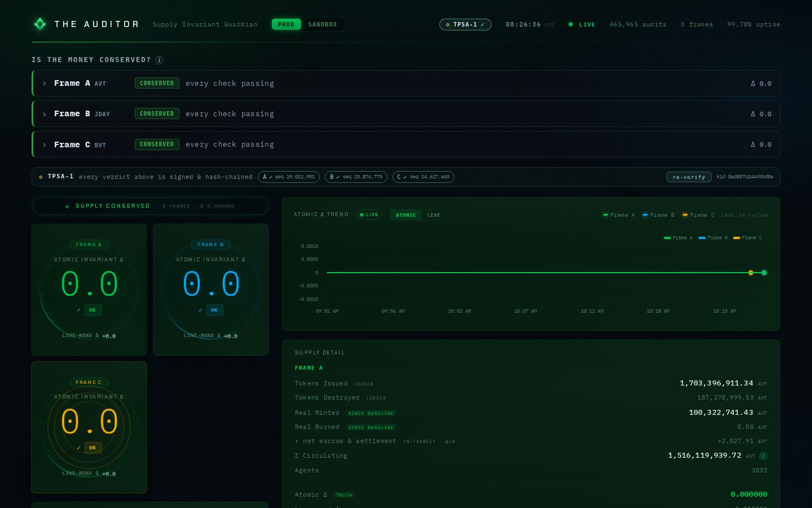Click the CONSERVED badge on Frame B row
Screen dimensions: 812x508
tap(157, 113)
